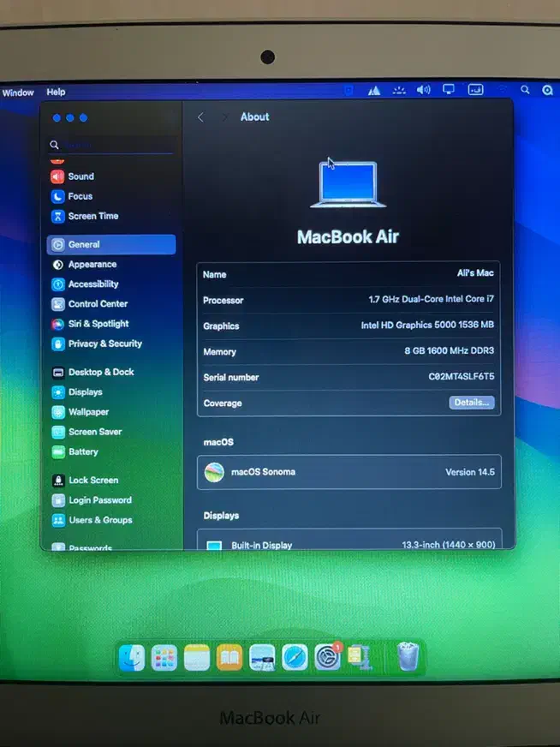The image size is (560, 747).
Task: Open the Window menu
Action: [x=18, y=93]
